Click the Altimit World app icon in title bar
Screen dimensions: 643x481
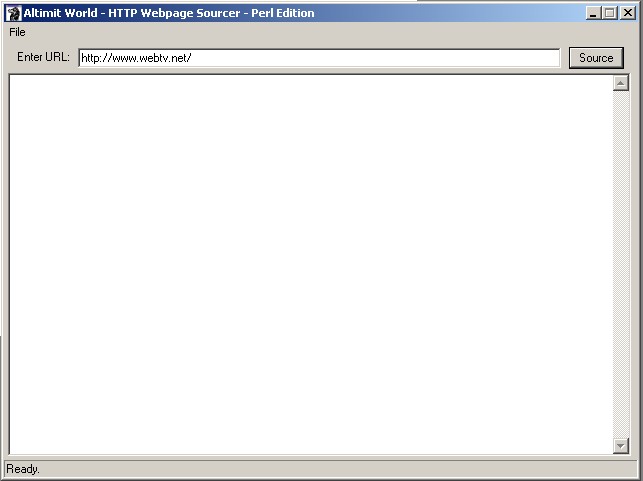coord(14,13)
